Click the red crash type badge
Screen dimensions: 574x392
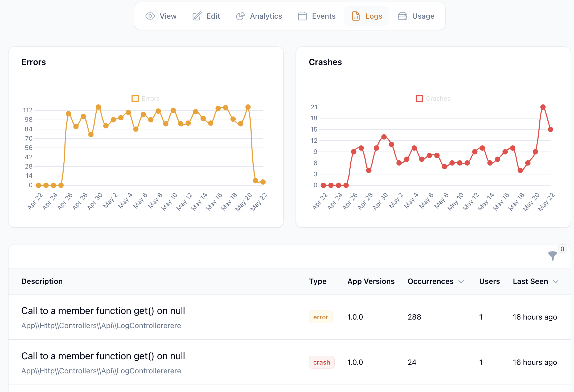(322, 362)
